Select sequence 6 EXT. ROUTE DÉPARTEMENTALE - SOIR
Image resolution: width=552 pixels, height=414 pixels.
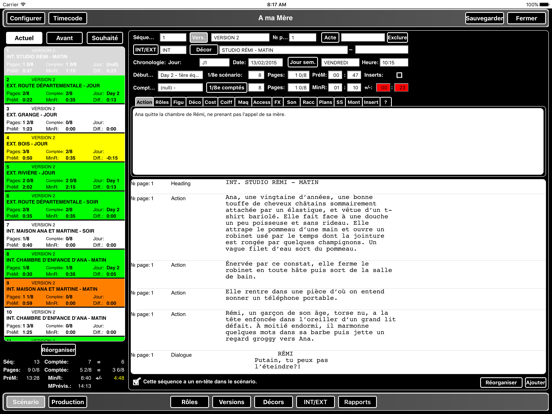64,206
